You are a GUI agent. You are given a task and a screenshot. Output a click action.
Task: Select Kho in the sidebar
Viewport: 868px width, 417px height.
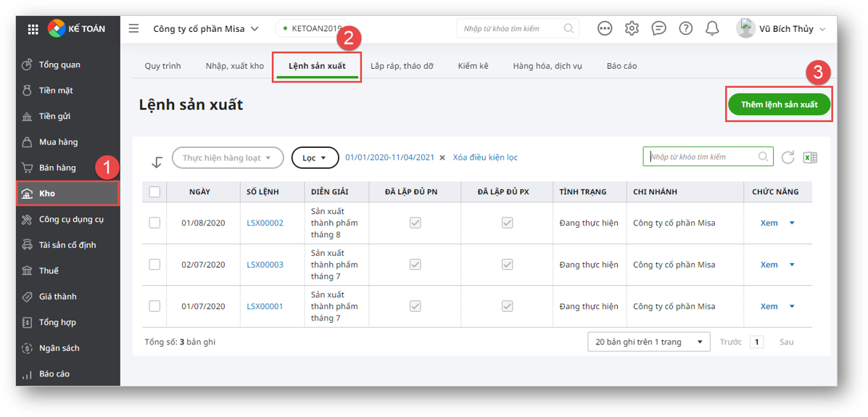click(x=68, y=194)
